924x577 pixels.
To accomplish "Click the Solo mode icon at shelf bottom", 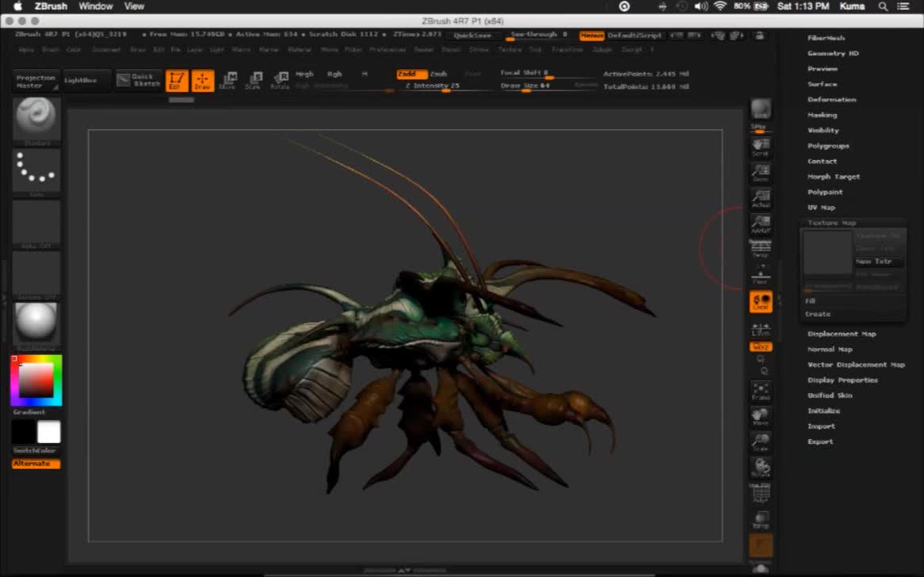I will [x=760, y=567].
